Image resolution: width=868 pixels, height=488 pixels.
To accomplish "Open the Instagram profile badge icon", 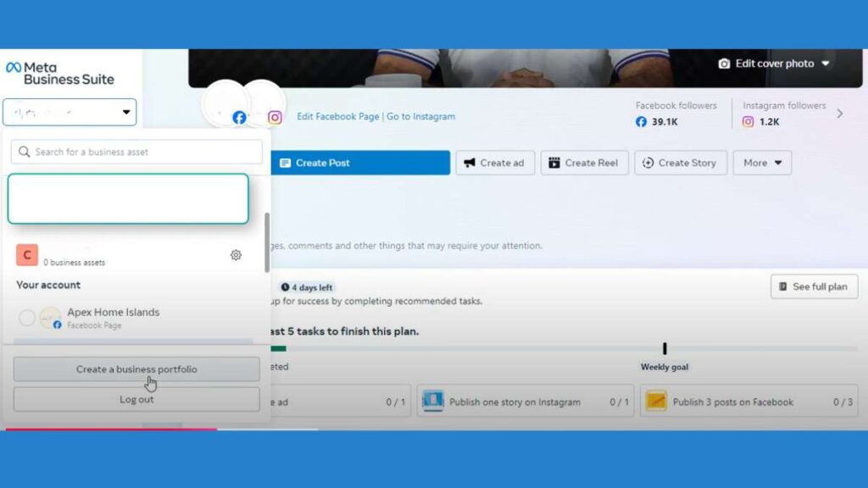I will tap(275, 117).
